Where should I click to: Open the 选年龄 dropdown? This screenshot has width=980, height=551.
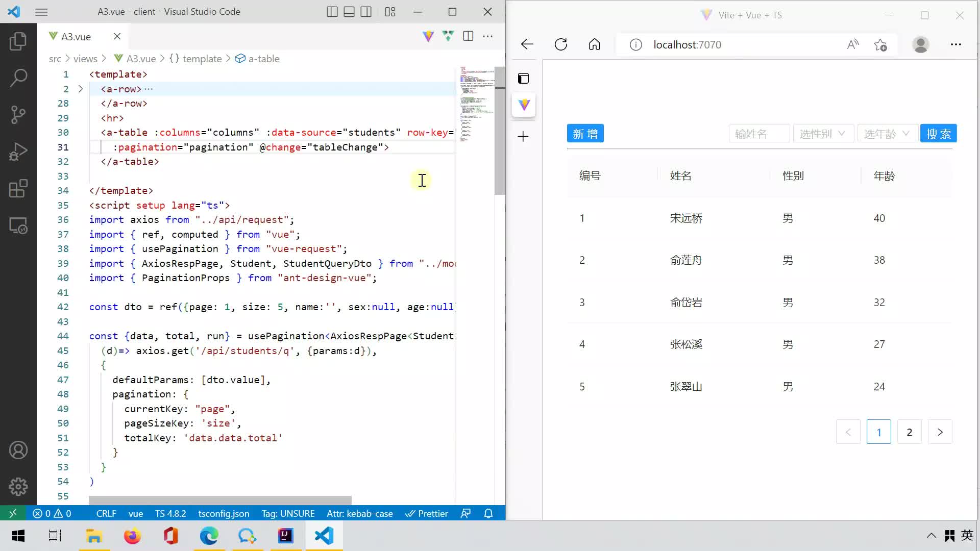tap(888, 134)
